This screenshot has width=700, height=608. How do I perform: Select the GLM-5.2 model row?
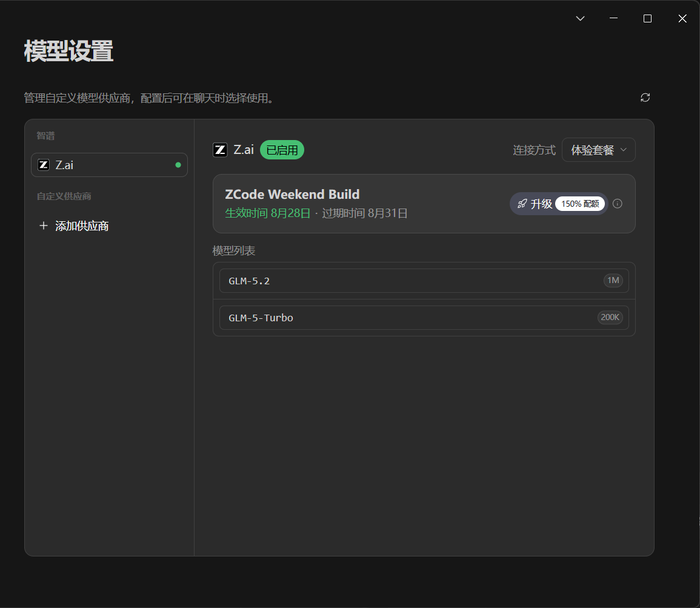click(424, 281)
